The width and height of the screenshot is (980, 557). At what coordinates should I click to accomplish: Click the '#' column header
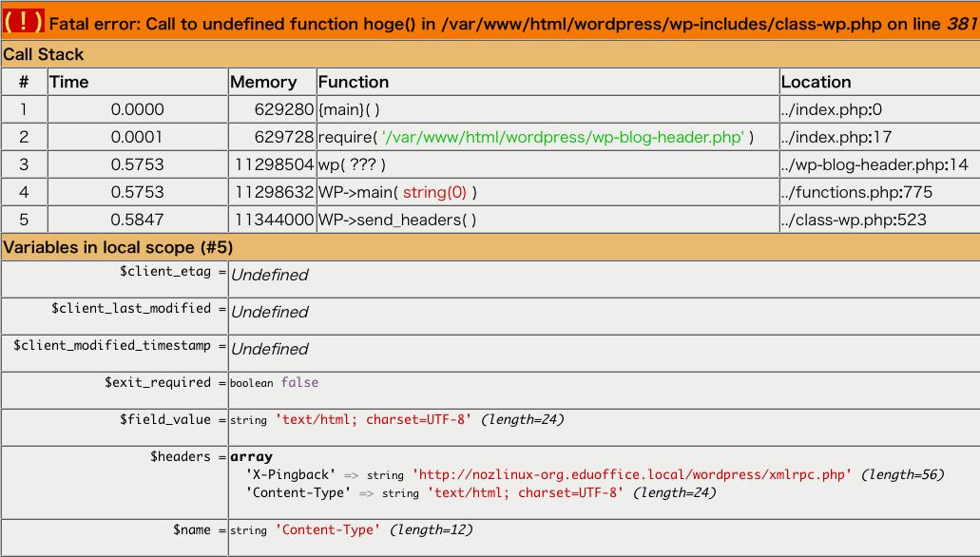[x=24, y=82]
